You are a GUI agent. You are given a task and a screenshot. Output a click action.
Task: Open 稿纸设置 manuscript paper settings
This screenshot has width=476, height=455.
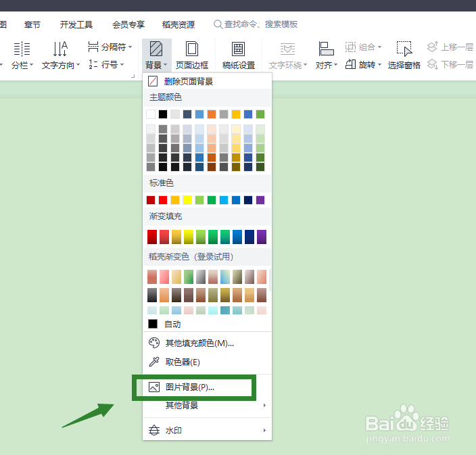click(x=238, y=55)
